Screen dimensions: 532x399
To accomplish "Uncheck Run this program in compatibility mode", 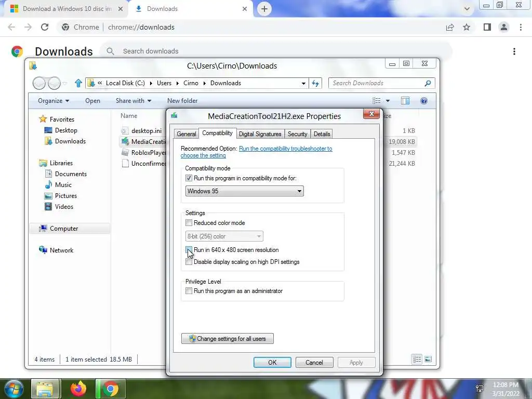I will (189, 178).
